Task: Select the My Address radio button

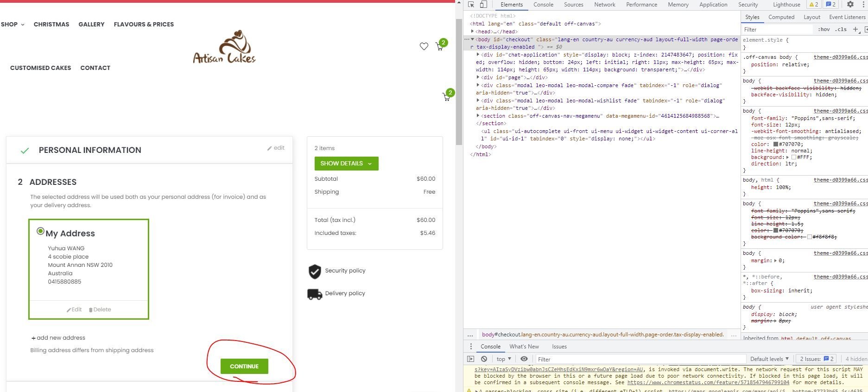Action: [40, 231]
